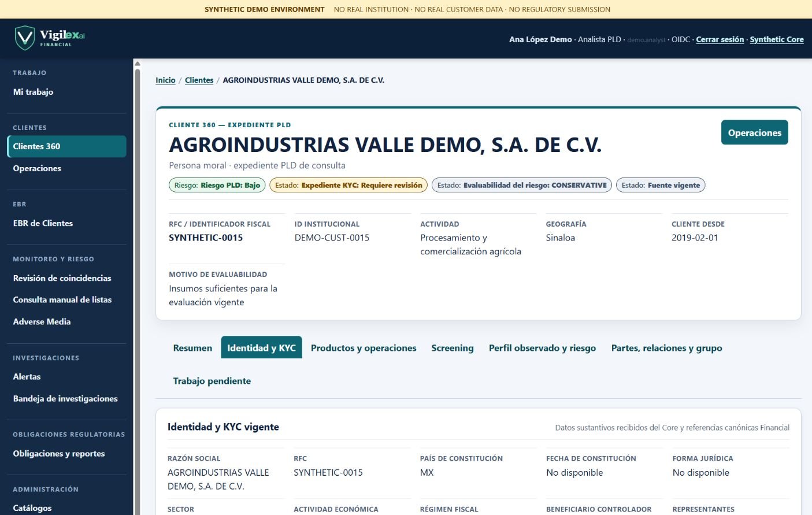Switch to the Screening tab
The width and height of the screenshot is (812, 515).
[453, 348]
